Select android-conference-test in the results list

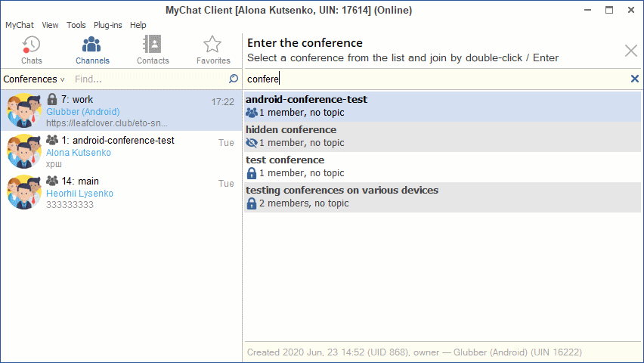443,107
